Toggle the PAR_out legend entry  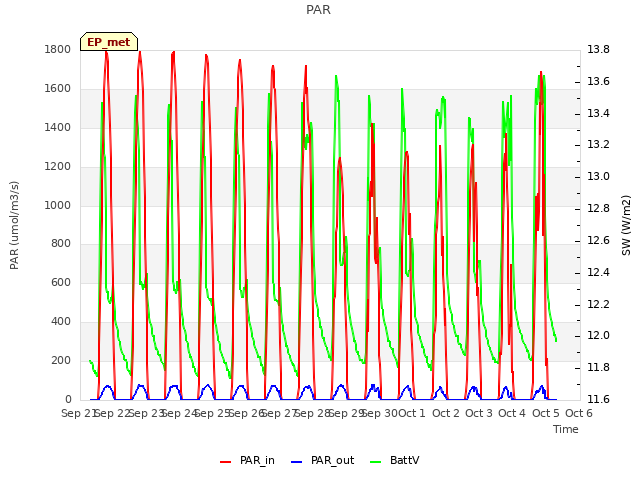point(322,461)
